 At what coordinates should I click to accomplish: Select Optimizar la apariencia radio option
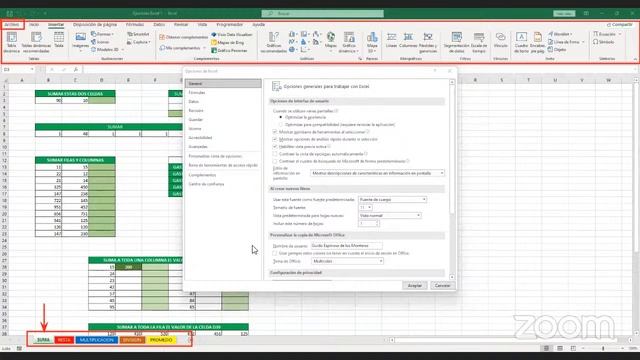[x=281, y=117]
